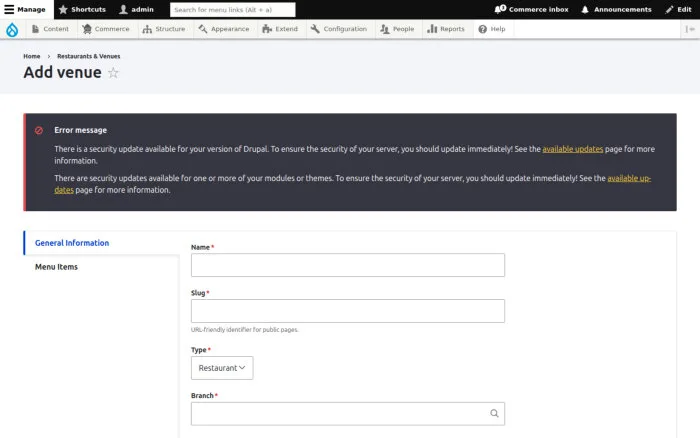Click into the Branch autocomplete field
The width and height of the screenshot is (700, 438).
pos(348,413)
